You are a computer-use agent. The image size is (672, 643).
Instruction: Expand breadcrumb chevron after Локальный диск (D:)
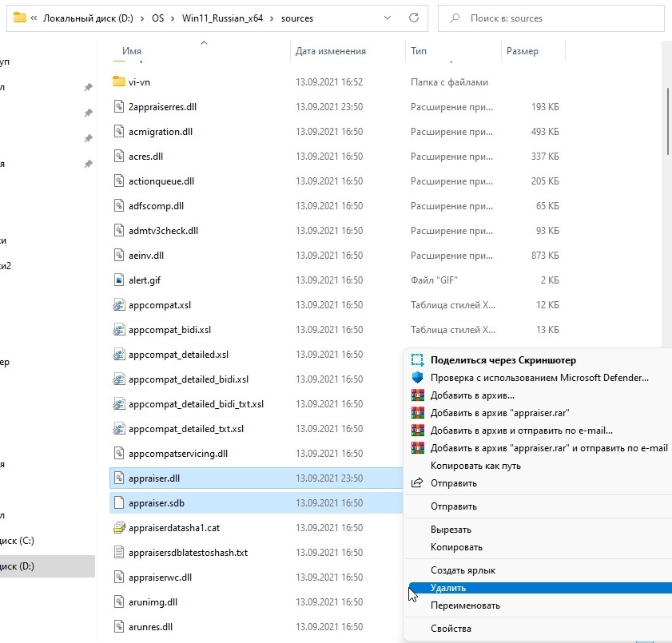[x=143, y=18]
